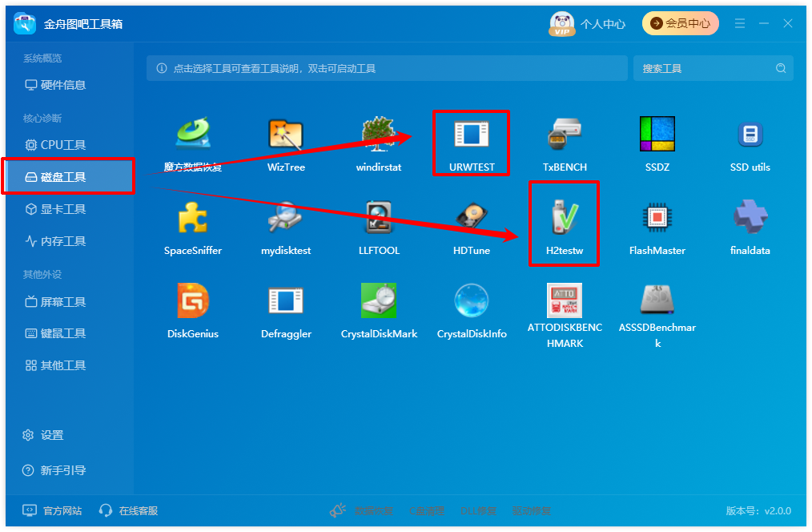
Task: Select the HDTune hard drive icon
Action: (x=471, y=217)
